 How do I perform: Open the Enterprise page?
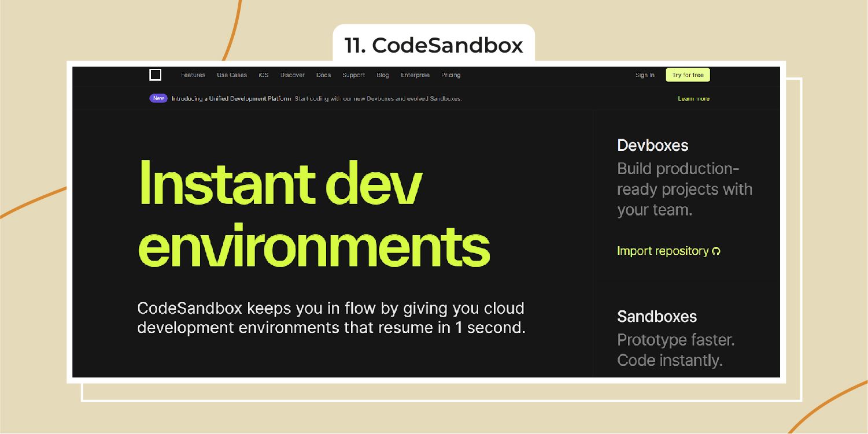(415, 75)
